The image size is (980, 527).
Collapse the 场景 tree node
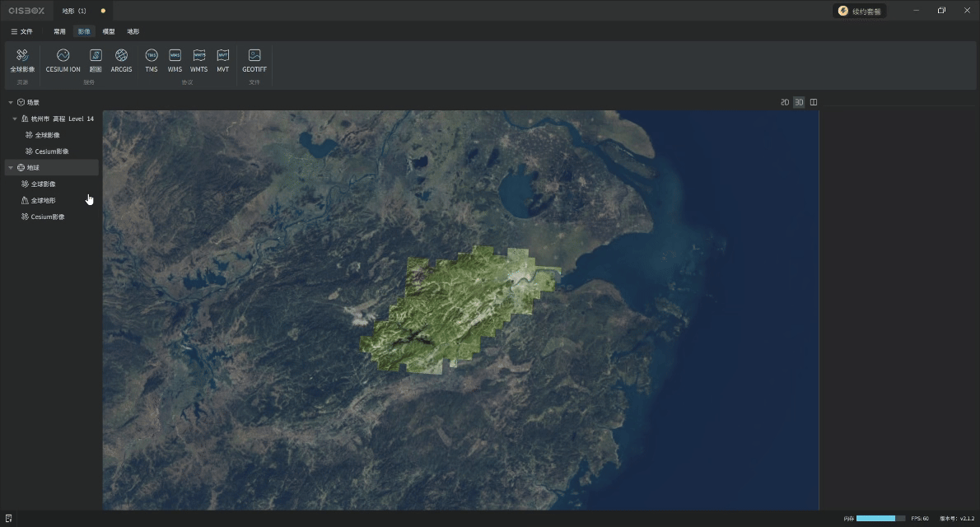tap(11, 103)
